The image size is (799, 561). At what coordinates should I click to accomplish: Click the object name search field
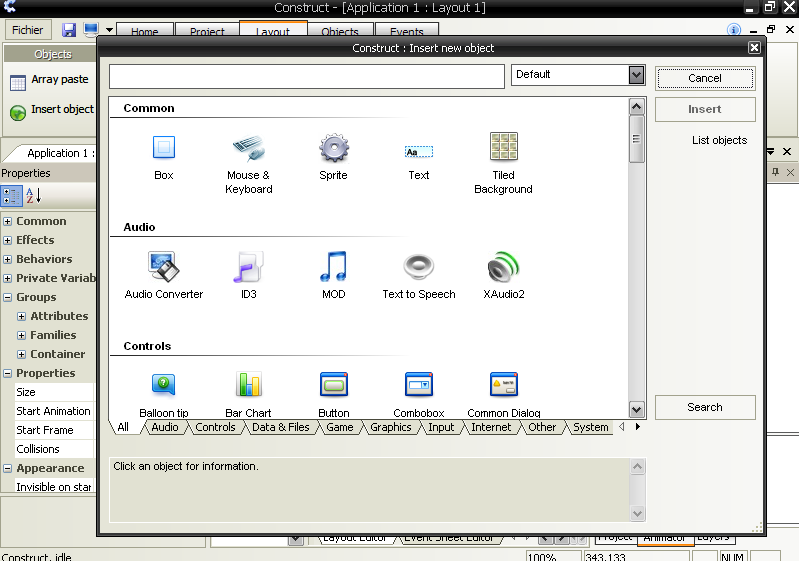[307, 76]
